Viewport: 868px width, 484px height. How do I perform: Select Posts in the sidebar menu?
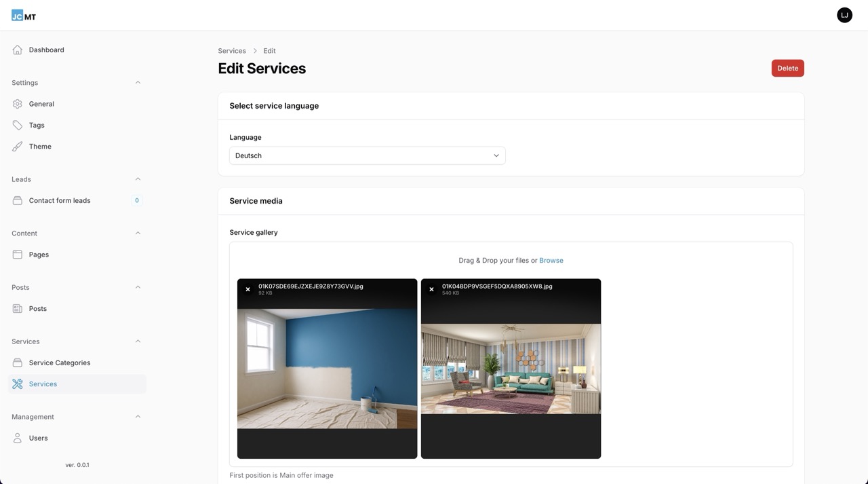pos(39,308)
